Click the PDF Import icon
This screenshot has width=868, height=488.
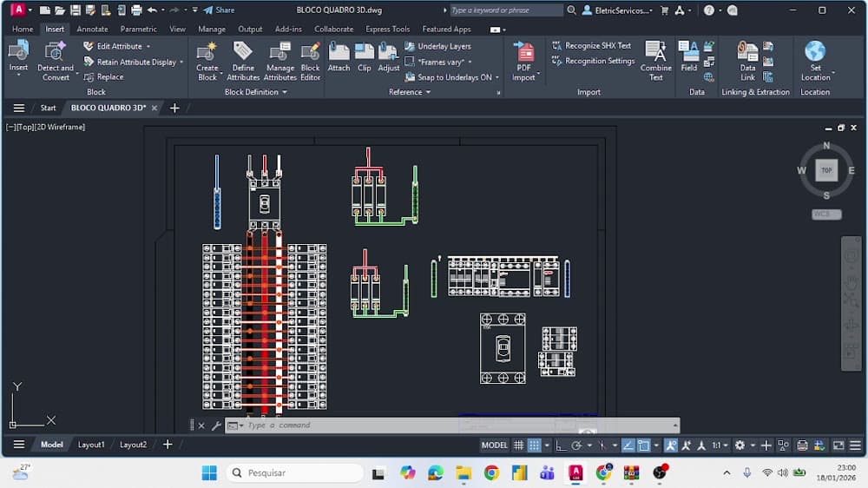523,51
